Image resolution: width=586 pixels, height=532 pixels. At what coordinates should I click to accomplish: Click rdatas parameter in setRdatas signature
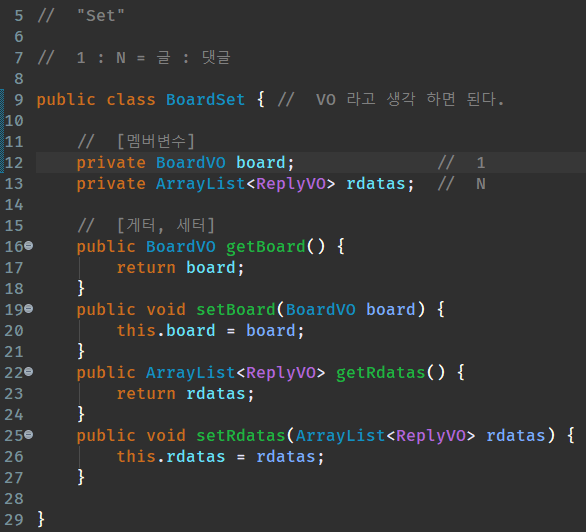(515, 436)
